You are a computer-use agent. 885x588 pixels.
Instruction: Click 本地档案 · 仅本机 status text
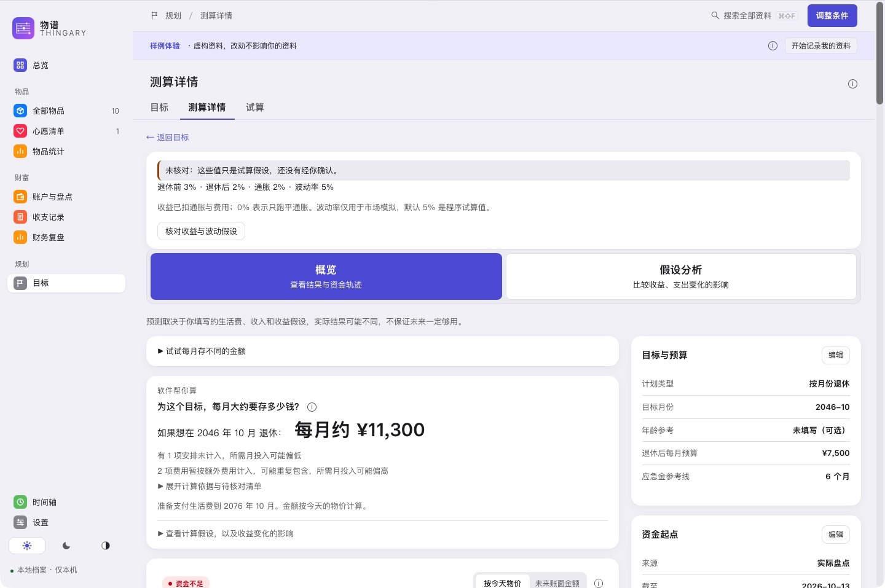[x=47, y=570]
